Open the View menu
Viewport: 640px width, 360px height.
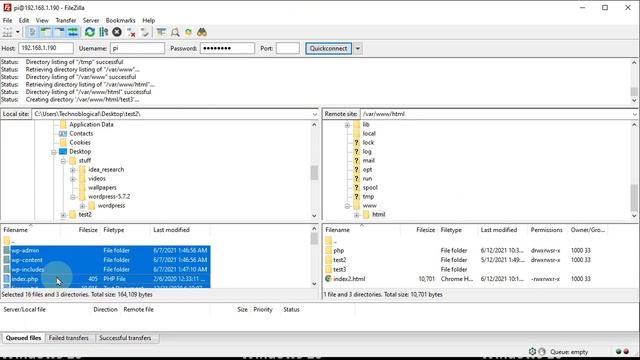click(x=42, y=20)
